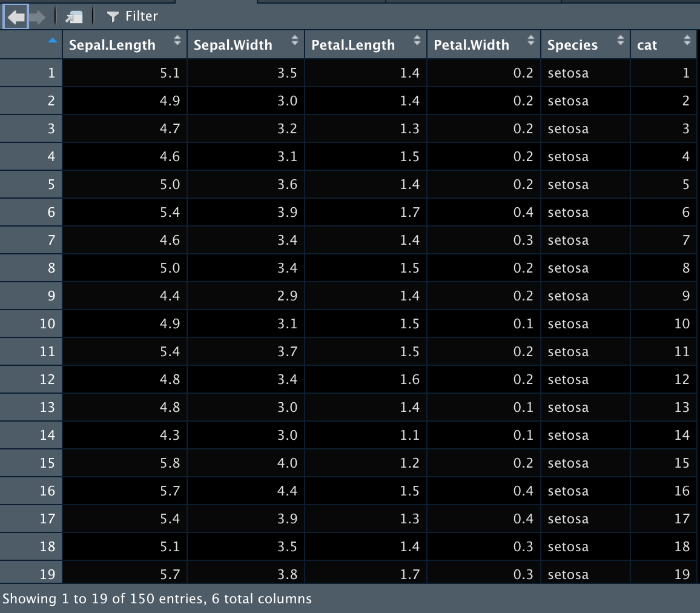Toggle sort arrows on cat column
Image resolution: width=700 pixels, height=613 pixels.
(x=687, y=40)
